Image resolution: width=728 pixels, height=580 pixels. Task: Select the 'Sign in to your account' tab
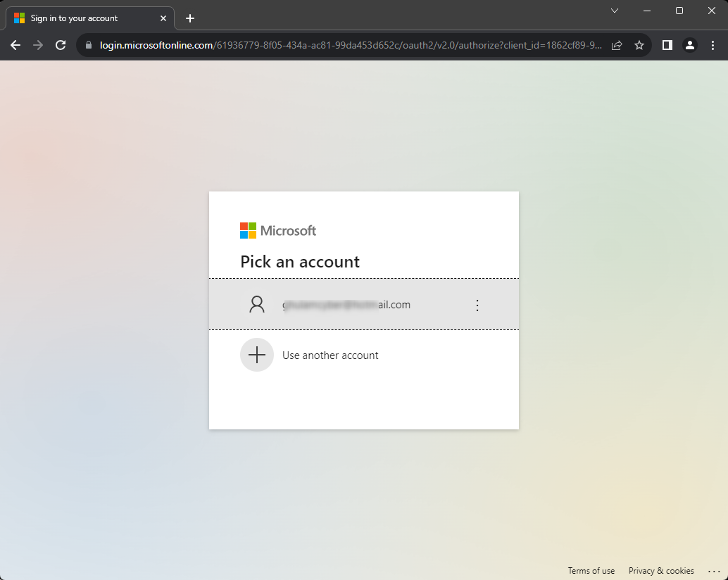pyautogui.click(x=77, y=18)
